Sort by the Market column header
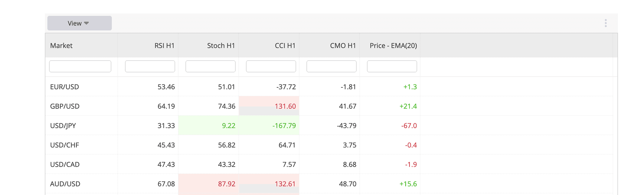644x195 pixels. 61,45
